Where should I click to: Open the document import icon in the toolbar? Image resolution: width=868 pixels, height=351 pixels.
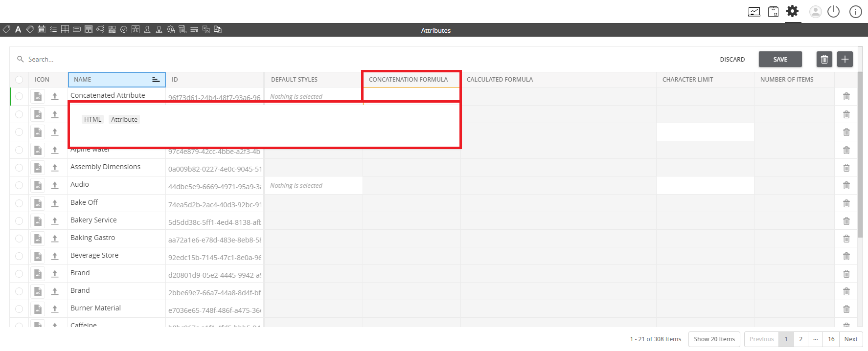point(218,29)
